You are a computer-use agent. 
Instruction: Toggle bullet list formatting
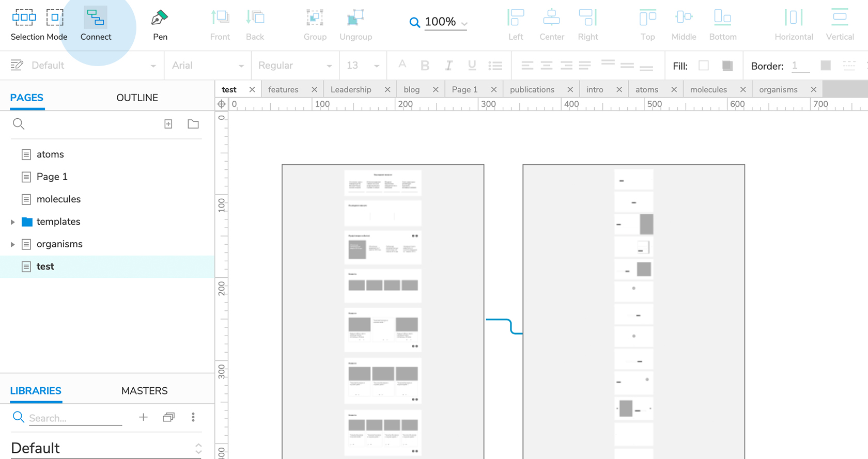coord(495,66)
